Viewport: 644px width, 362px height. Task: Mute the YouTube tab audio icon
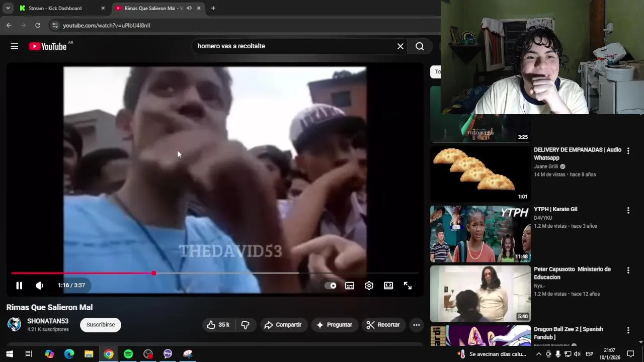pyautogui.click(x=189, y=8)
